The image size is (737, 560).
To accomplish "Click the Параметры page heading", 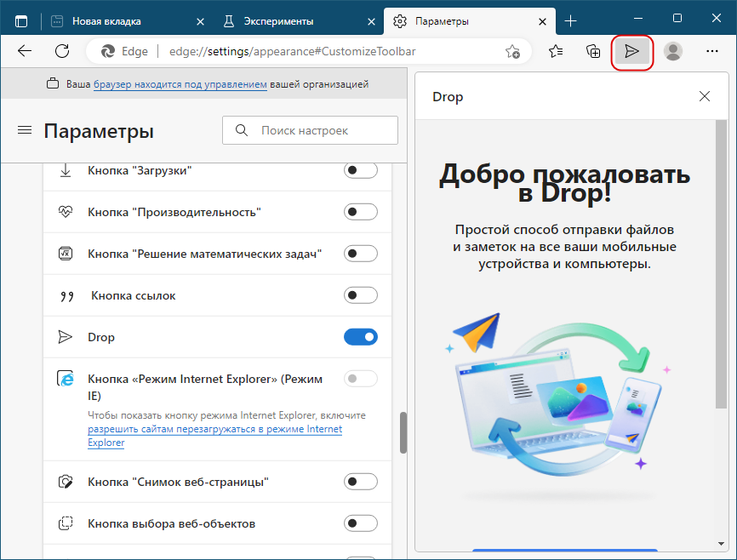I will pyautogui.click(x=99, y=131).
